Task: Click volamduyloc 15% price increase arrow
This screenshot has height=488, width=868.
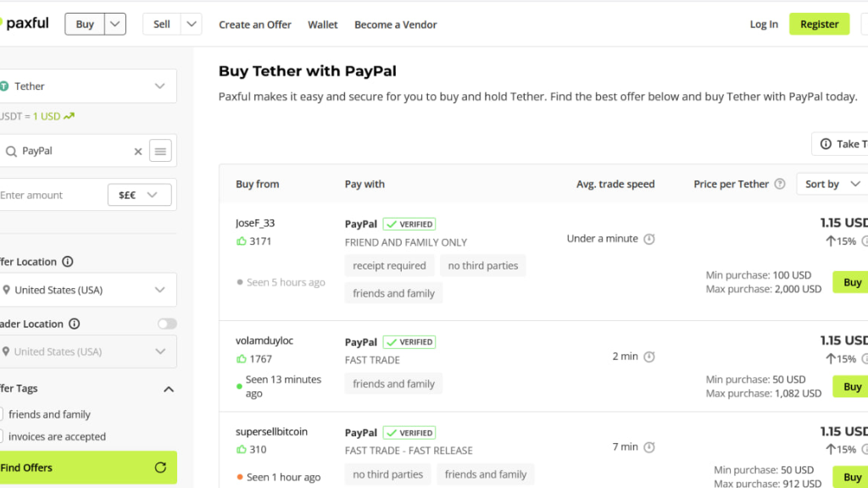Action: (831, 358)
